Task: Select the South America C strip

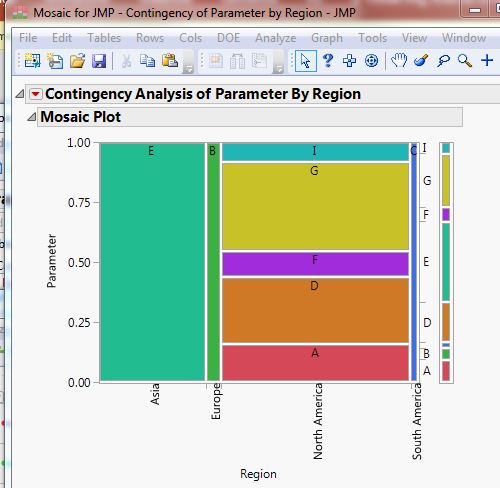Action: click(414, 262)
